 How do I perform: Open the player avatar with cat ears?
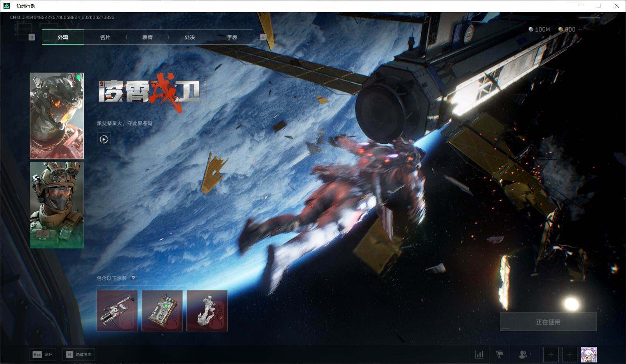(x=589, y=355)
